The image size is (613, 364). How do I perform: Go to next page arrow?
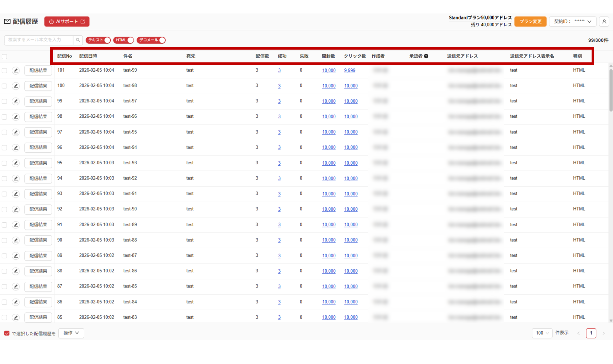pos(604,333)
